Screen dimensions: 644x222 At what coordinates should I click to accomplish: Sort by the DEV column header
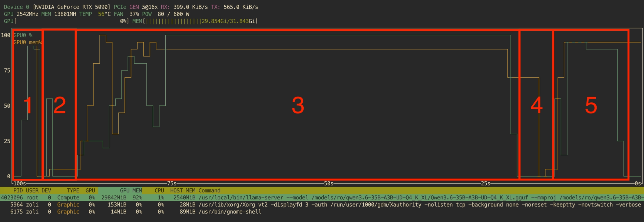pos(46,191)
